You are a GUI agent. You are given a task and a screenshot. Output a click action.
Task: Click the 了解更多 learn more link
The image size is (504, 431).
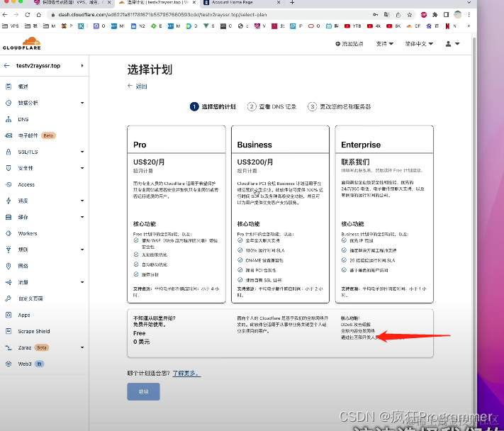[186, 374]
